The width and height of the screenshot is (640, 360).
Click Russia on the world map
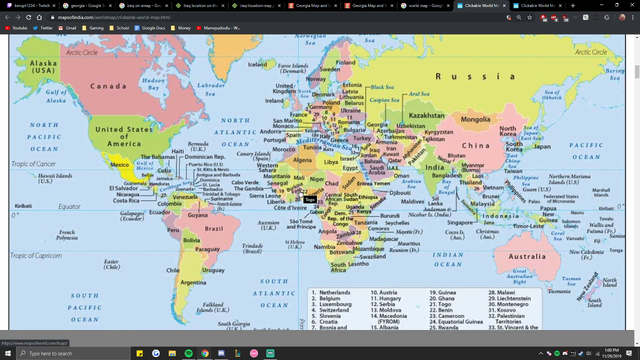click(476, 76)
